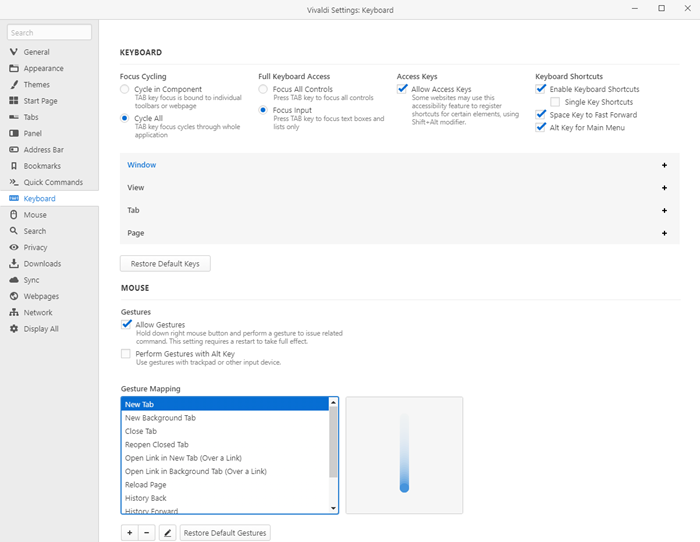
Task: Click the Privacy eye icon
Action: [x=14, y=247]
